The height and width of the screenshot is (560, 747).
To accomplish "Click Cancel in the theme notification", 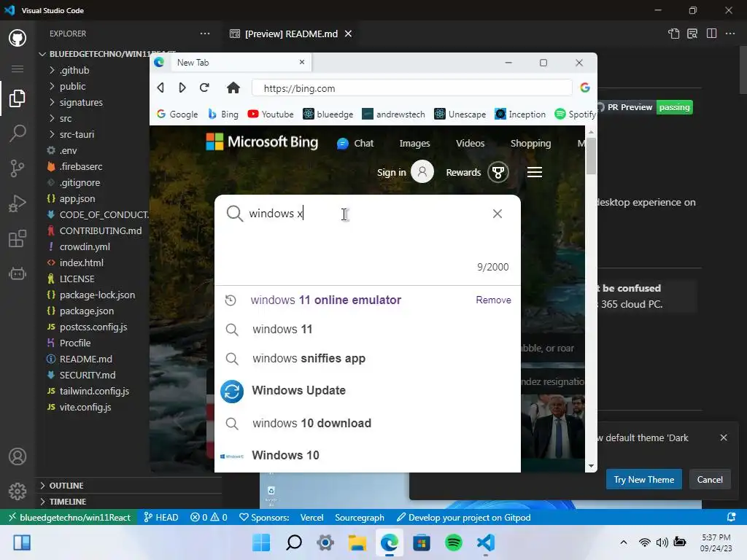I will pos(709,480).
